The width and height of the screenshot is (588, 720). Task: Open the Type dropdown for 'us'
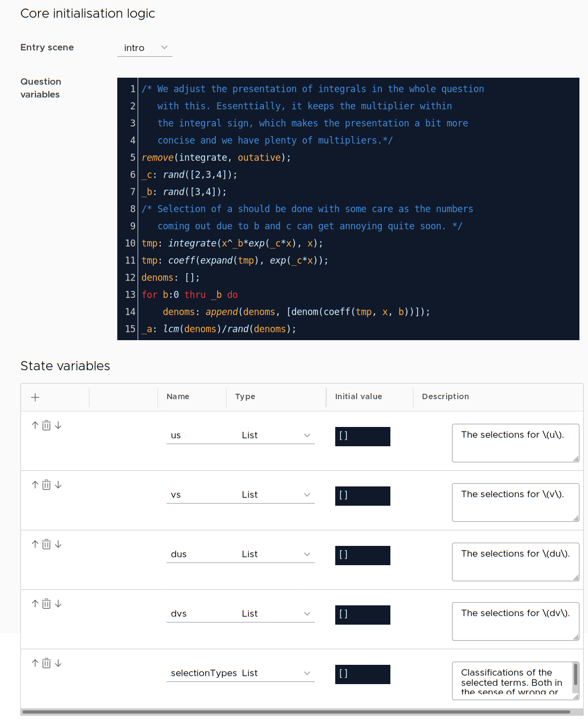click(x=276, y=435)
